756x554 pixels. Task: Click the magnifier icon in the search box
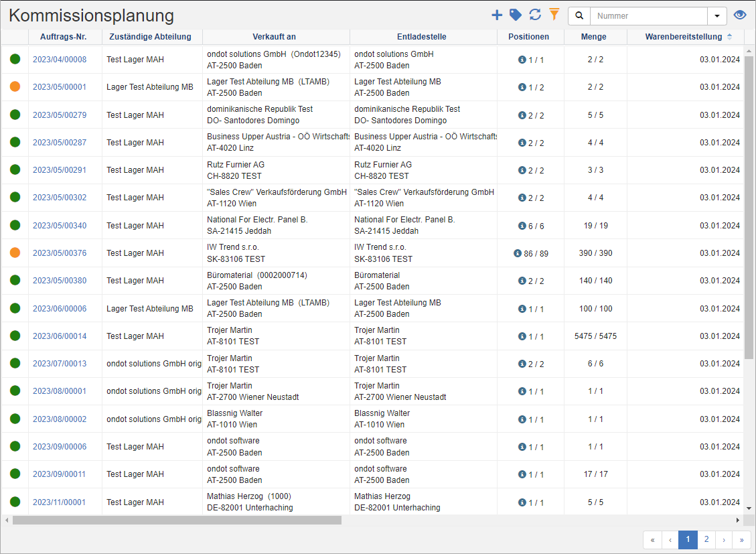(579, 15)
